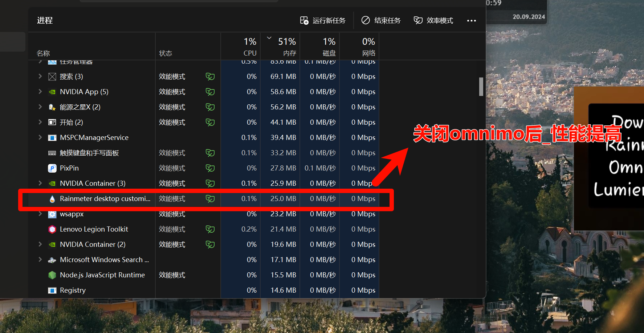Open the three-dot more options menu
This screenshot has width=644, height=333.
(x=471, y=21)
